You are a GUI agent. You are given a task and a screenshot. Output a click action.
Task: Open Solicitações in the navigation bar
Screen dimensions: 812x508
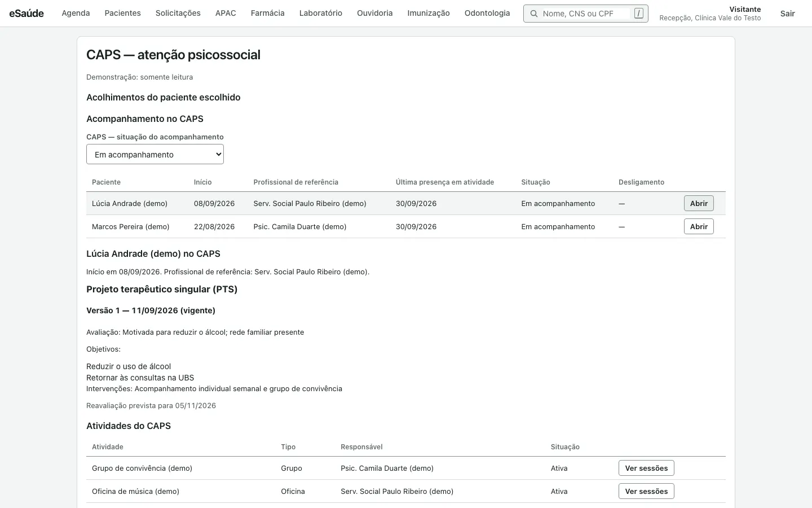178,13
